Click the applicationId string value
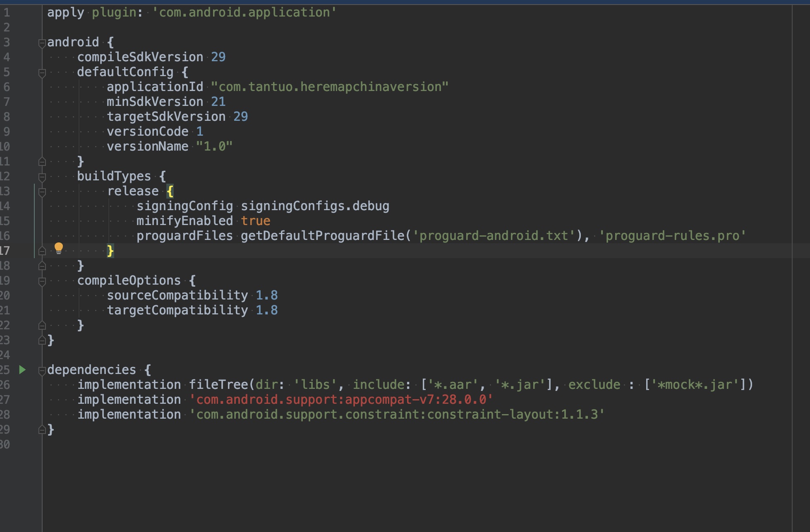 pyautogui.click(x=329, y=87)
